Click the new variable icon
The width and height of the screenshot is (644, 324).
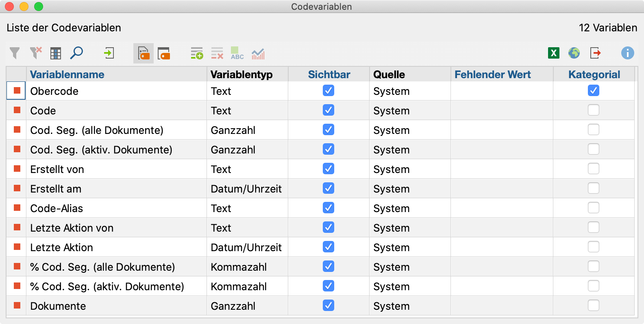(x=197, y=53)
